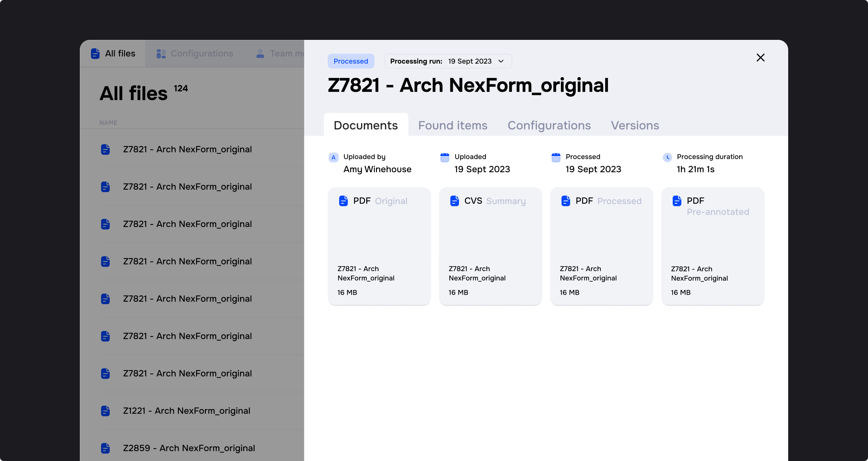Open the Versions tab
This screenshot has width=868, height=461.
click(635, 125)
